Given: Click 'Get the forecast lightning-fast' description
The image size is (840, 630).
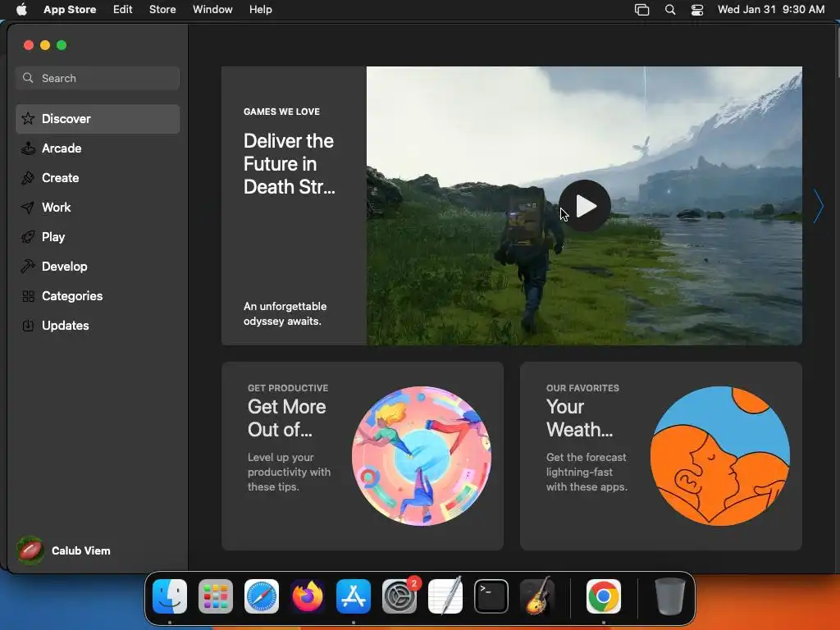Looking at the screenshot, I should pos(587,472).
